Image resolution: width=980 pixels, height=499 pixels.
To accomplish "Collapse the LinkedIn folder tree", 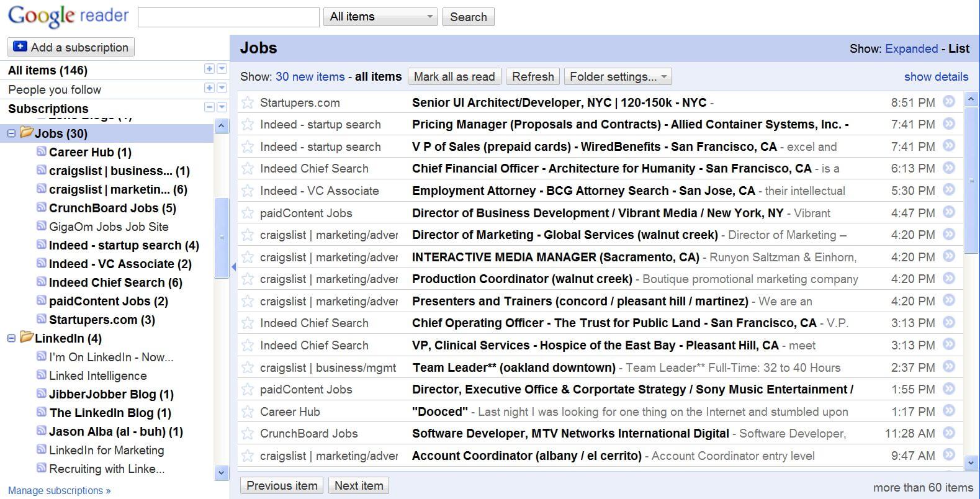I will pyautogui.click(x=11, y=338).
